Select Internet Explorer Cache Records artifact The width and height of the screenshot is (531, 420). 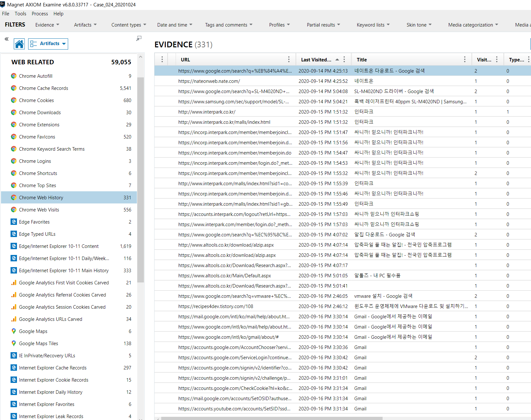coord(69,368)
